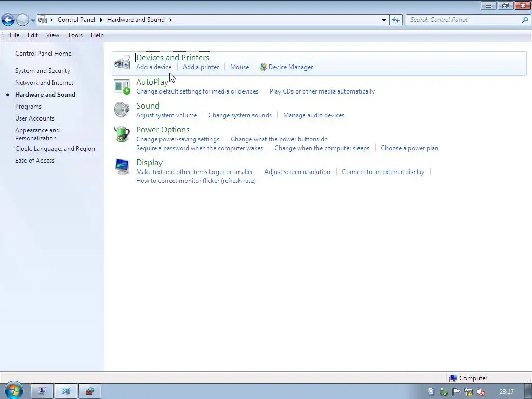Go back using the Back arrow button

click(8, 20)
